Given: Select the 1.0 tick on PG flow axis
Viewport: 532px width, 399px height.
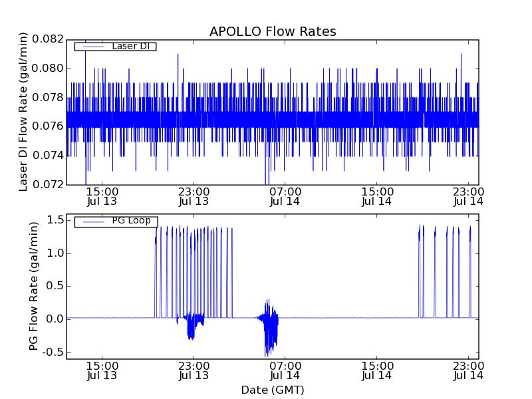Looking at the screenshot, I should coord(55,253).
